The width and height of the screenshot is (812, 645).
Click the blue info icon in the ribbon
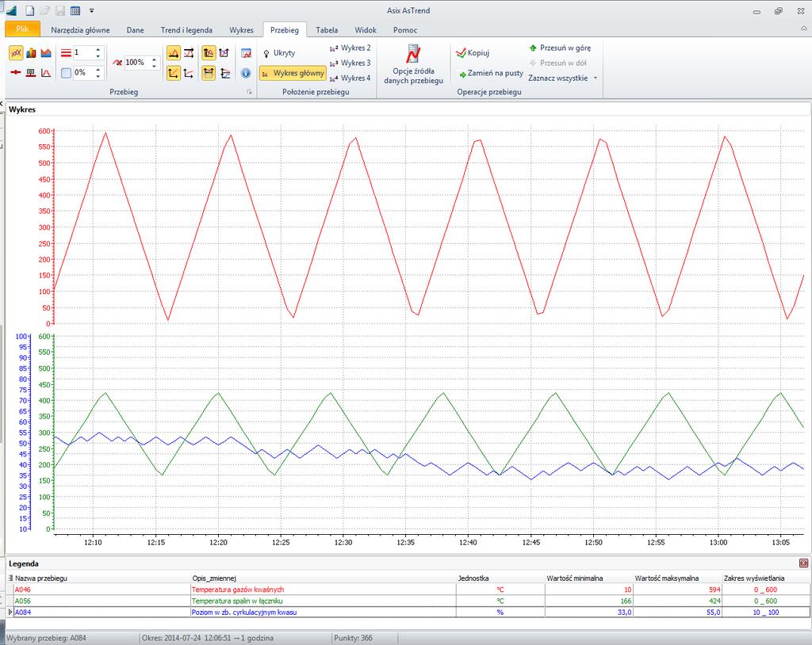pos(246,73)
